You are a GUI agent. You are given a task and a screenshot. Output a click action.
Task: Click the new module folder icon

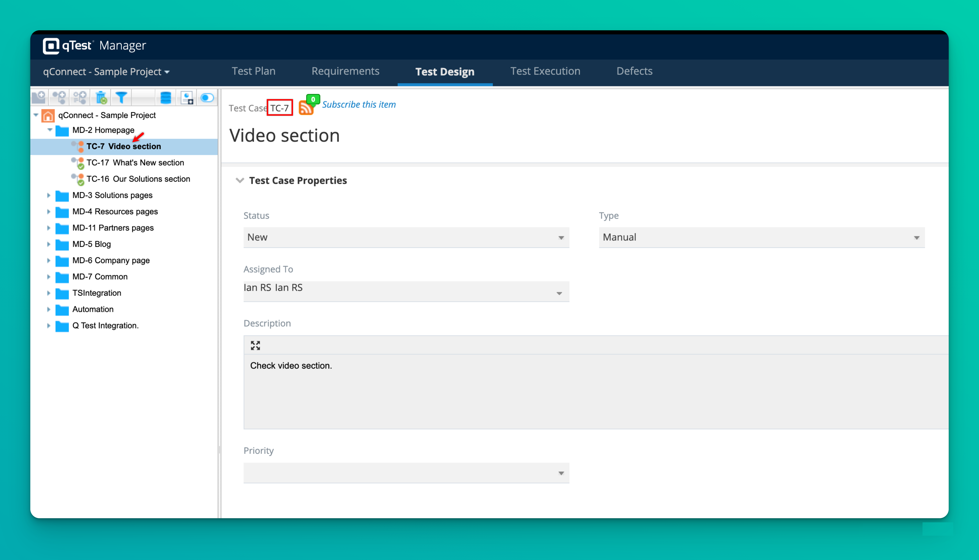tap(39, 97)
